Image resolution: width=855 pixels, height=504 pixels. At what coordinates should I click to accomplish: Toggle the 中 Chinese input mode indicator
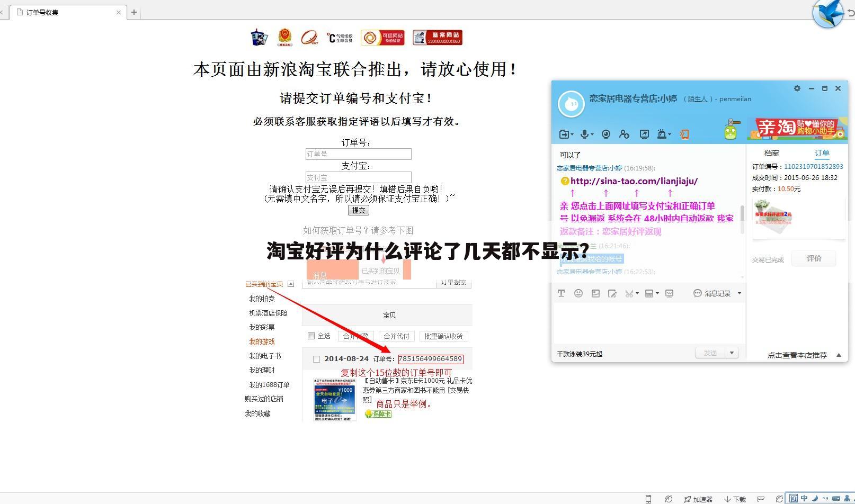(804, 498)
